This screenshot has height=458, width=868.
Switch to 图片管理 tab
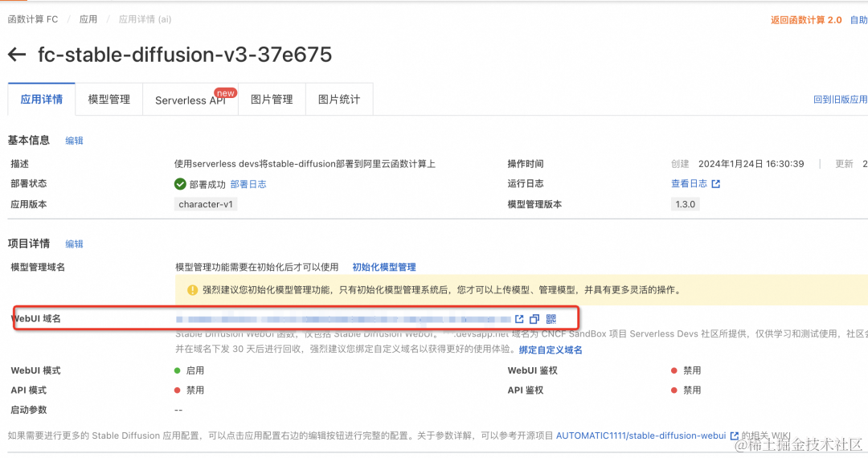[x=272, y=100]
